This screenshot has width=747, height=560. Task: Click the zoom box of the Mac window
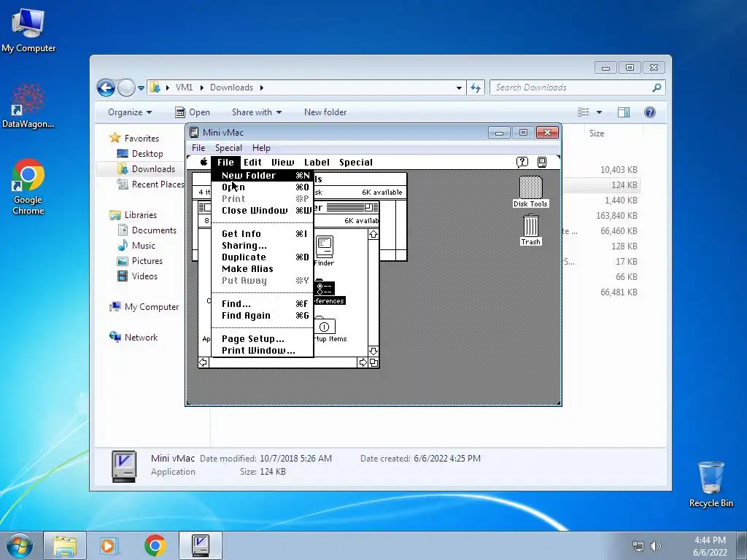pos(368,207)
